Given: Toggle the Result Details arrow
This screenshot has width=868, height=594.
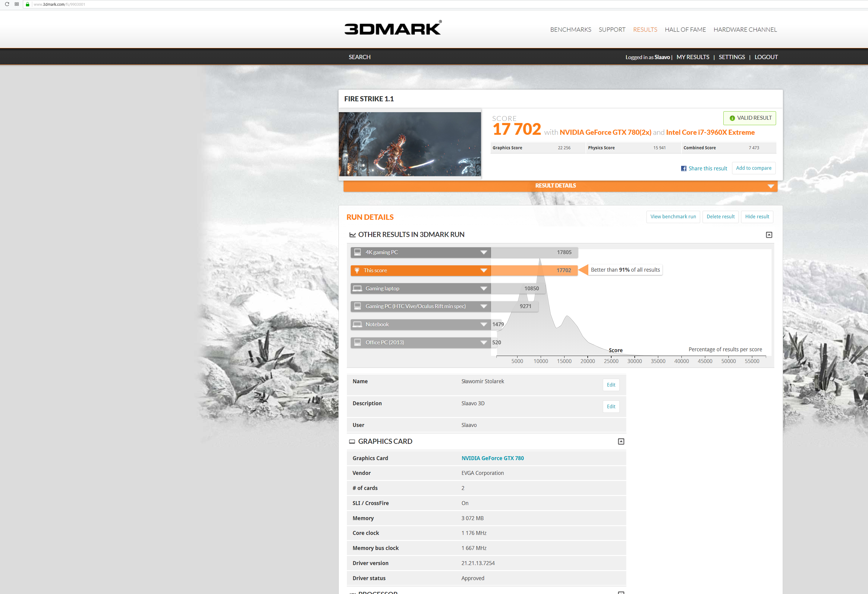Looking at the screenshot, I should 771,186.
